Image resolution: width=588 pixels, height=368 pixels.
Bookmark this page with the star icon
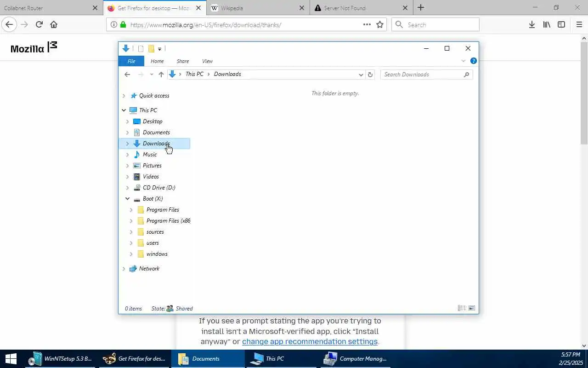click(380, 25)
